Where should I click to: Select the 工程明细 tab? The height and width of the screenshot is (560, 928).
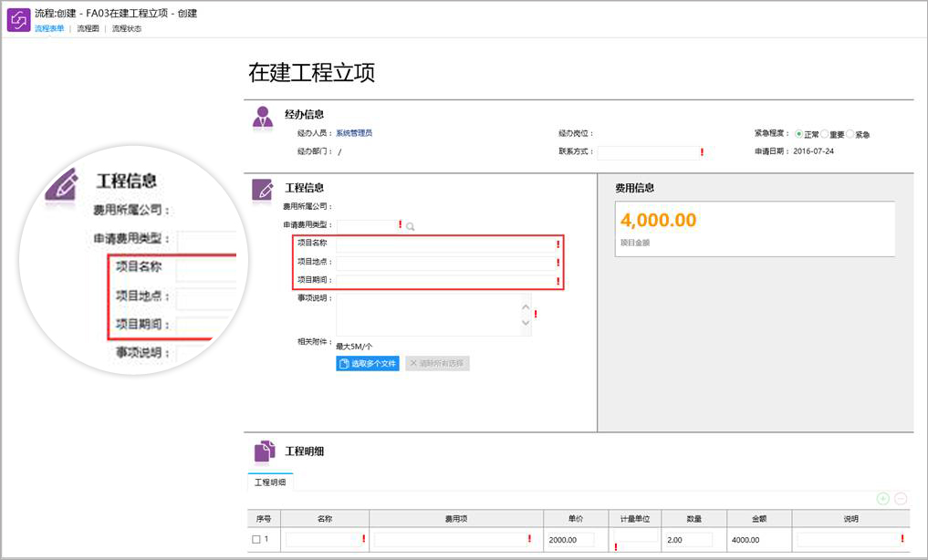click(x=269, y=482)
